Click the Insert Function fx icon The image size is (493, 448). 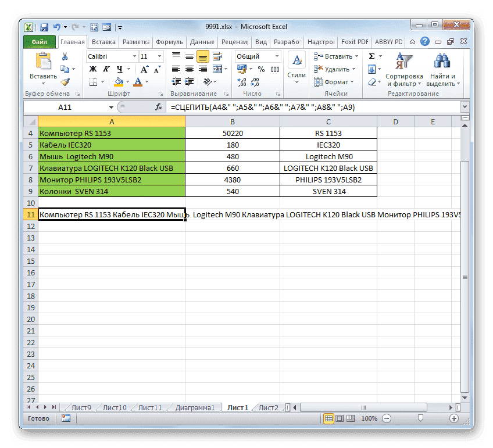(x=159, y=107)
